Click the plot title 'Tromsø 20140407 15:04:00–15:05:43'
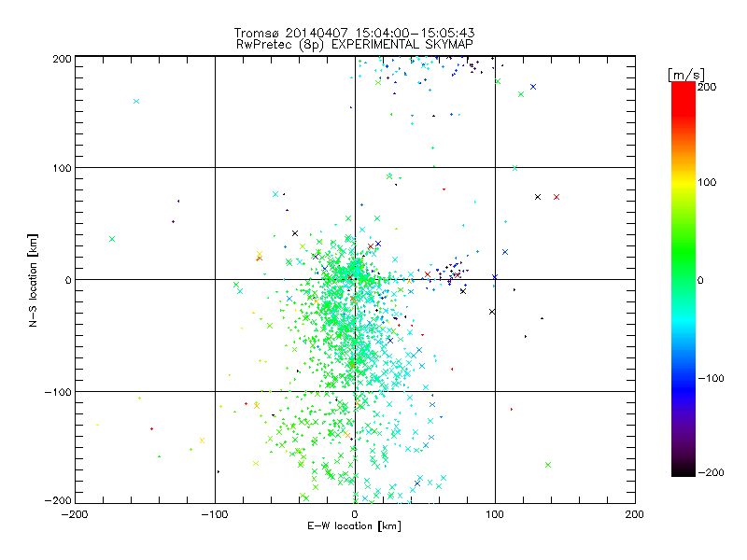The height and width of the screenshot is (560, 747). pyautogui.click(x=354, y=33)
